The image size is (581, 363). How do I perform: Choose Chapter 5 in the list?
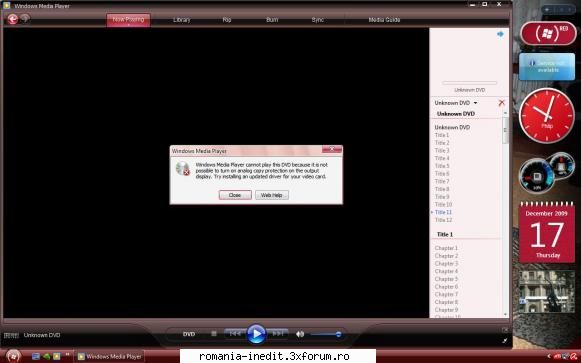click(x=446, y=279)
